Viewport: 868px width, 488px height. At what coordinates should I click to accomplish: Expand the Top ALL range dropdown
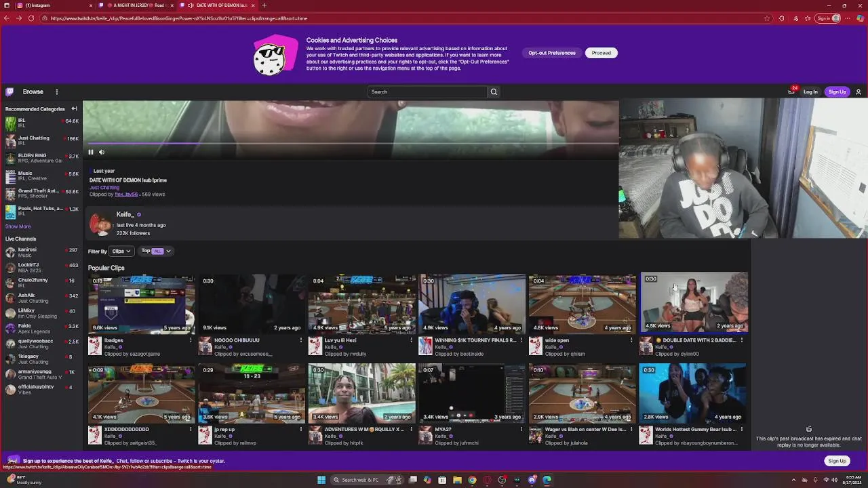(156, 251)
